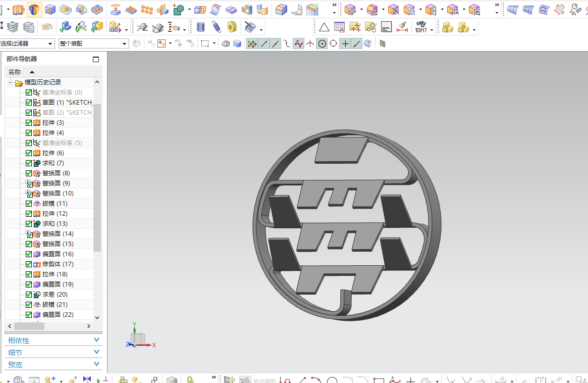Expand feature toolbar overflow chevron after Unite
The height and width of the screenshot is (383, 588).
click(x=335, y=5)
